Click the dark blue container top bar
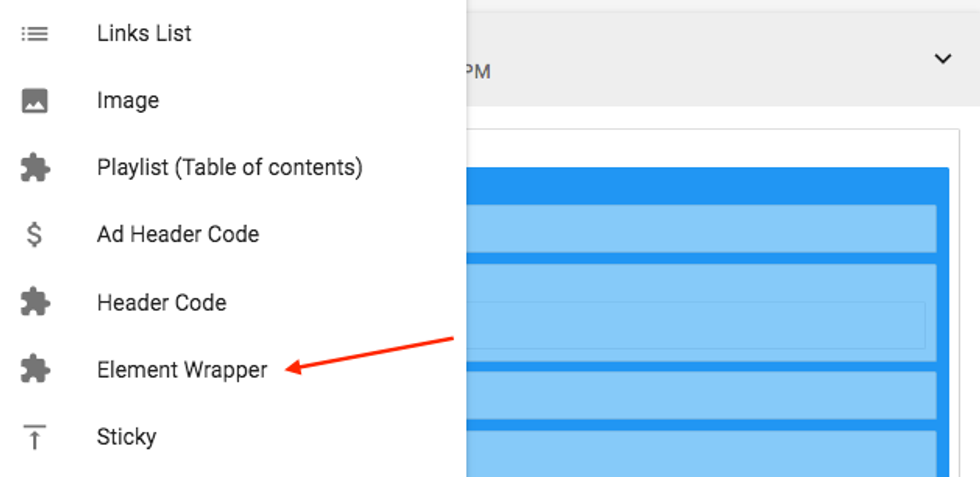This screenshot has width=980, height=477. (700, 185)
